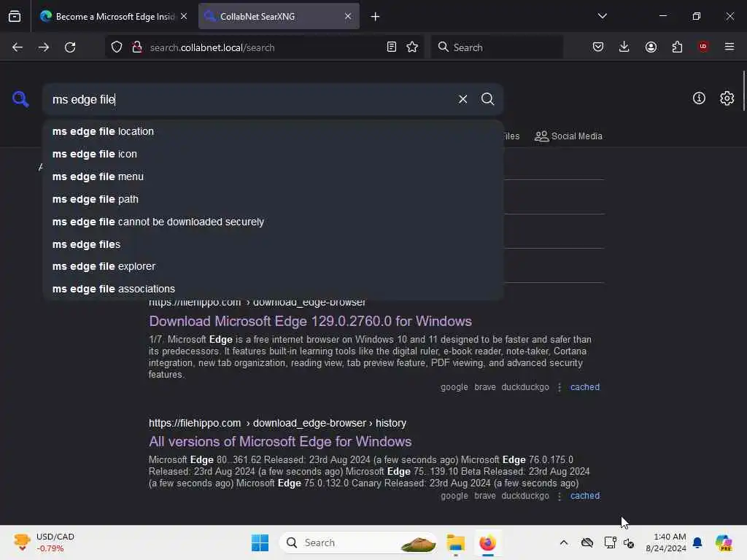Open more options for Download Edge result
The image size is (747, 560).
coord(560,388)
